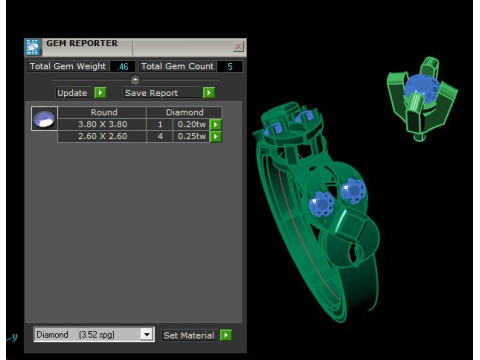Viewport: 480px width, 360px height.
Task: Click the Total Gem Weight value .46
Action: coord(123,67)
